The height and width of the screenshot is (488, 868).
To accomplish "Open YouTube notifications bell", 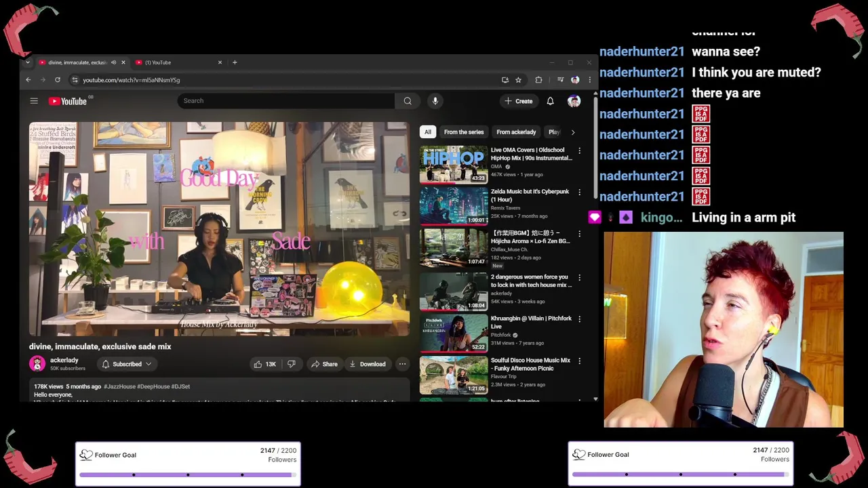I will [550, 101].
